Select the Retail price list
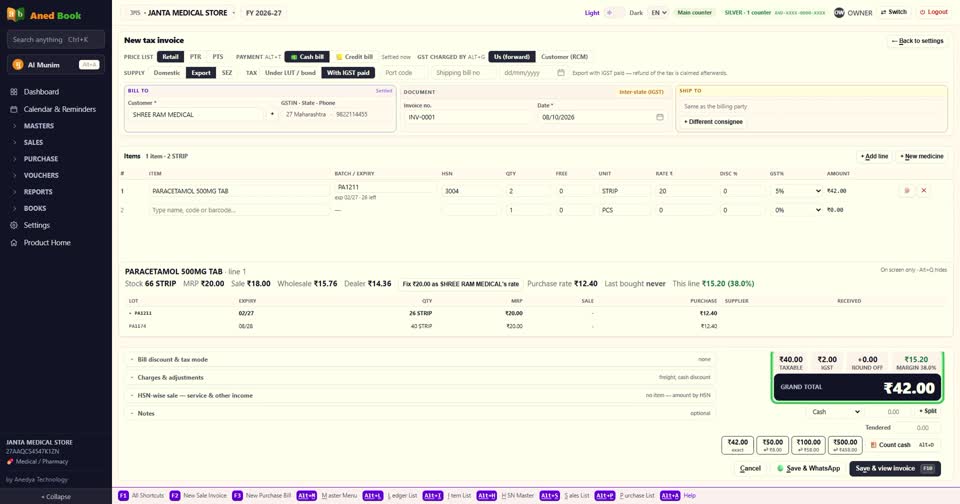960x504 pixels. (170, 57)
